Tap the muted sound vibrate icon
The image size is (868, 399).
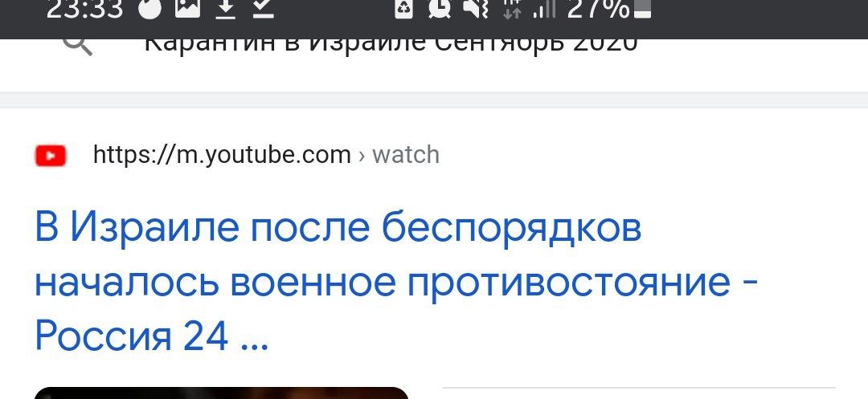coord(476,9)
